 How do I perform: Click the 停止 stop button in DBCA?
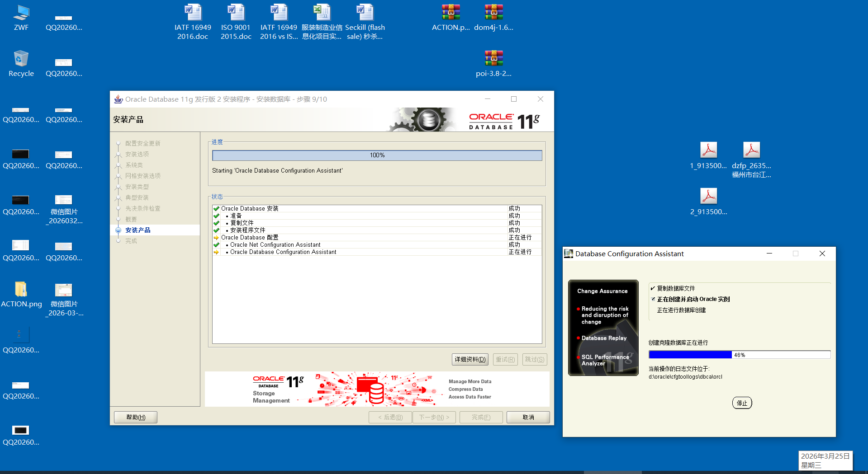pyautogui.click(x=742, y=403)
